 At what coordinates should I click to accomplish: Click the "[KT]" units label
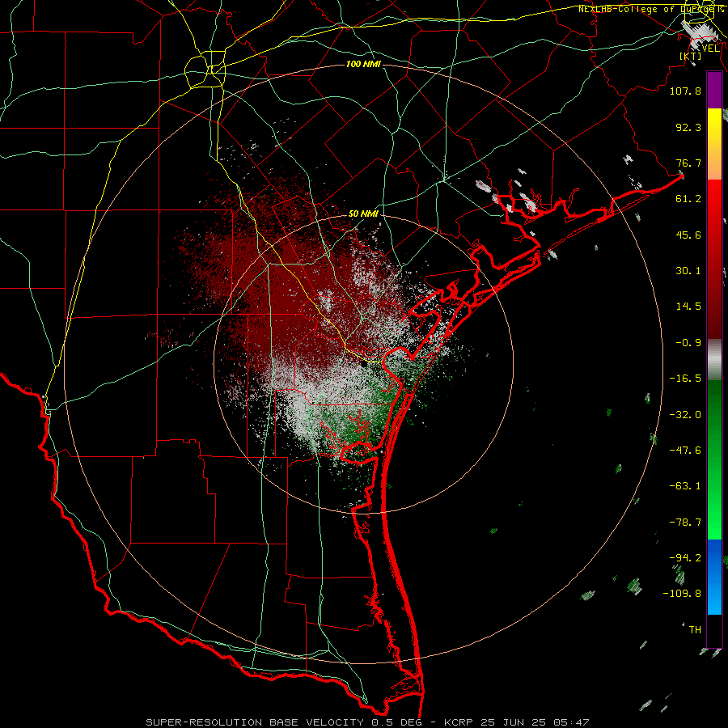[x=691, y=56]
